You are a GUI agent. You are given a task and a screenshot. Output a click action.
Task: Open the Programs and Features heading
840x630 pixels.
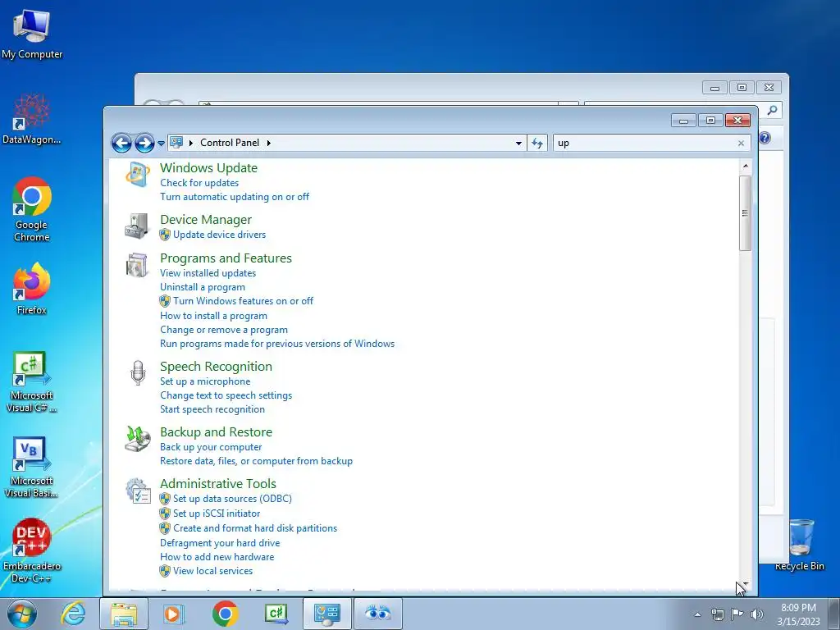226,258
